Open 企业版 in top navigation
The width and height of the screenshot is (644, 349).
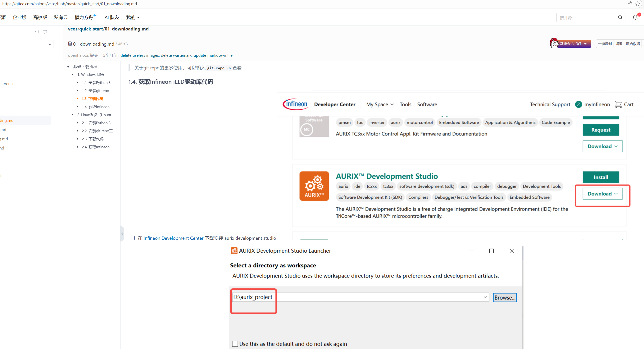pyautogui.click(x=20, y=17)
